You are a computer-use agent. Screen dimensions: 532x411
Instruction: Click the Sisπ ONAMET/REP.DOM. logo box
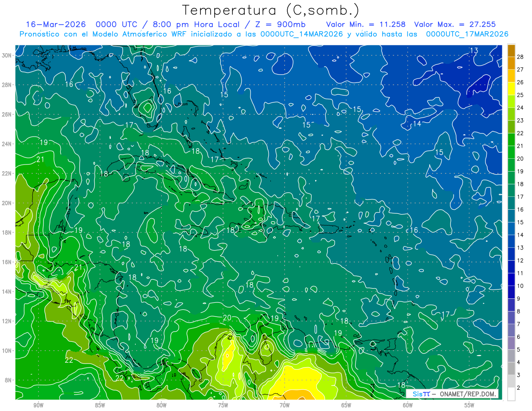click(452, 394)
